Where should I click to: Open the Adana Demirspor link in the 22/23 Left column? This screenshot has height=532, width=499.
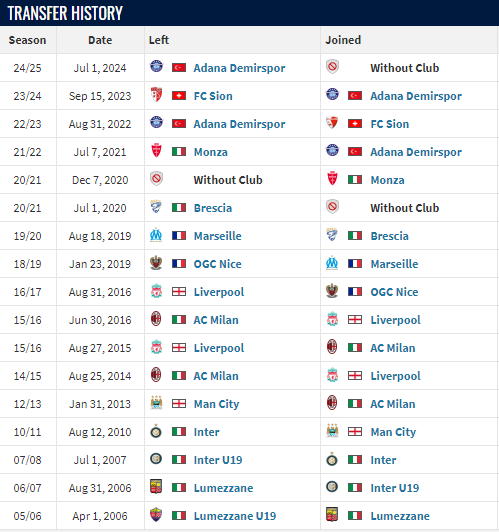pos(239,124)
